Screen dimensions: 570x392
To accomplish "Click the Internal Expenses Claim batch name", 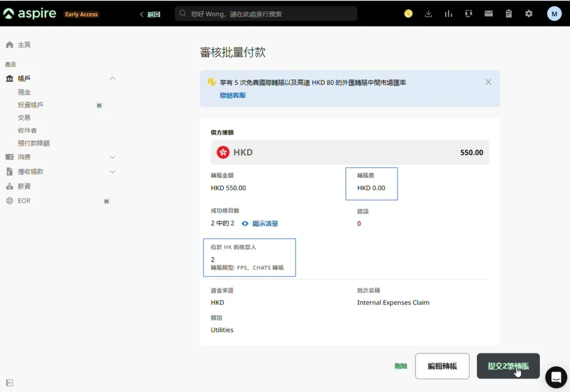I will (x=393, y=302).
